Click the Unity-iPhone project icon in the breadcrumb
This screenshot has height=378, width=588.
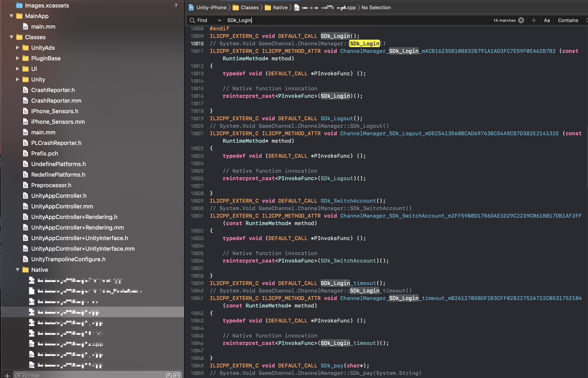coord(191,8)
